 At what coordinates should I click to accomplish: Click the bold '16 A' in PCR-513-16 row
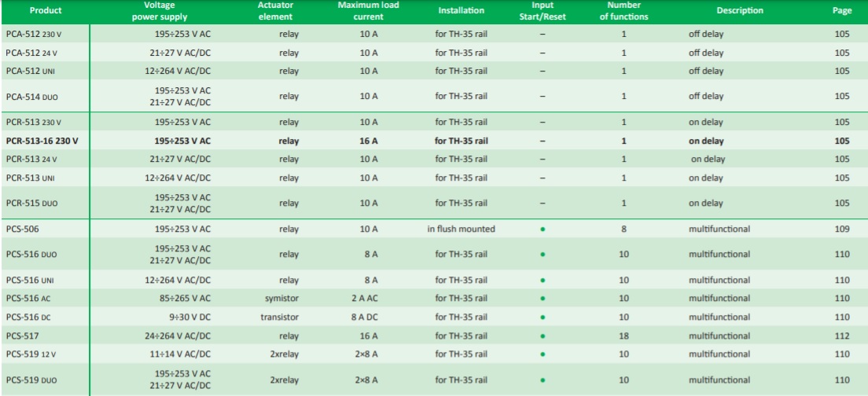click(x=369, y=141)
